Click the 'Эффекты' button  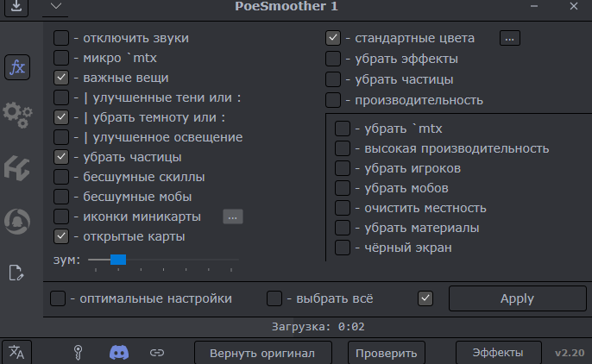[499, 353]
